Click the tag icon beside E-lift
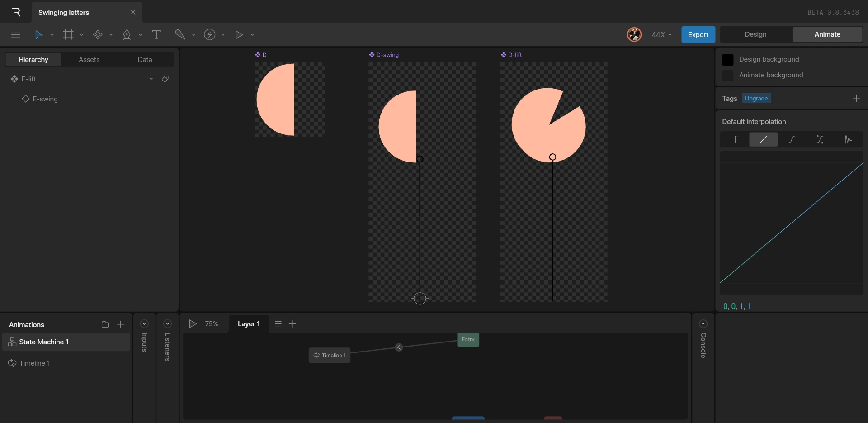Image resolution: width=868 pixels, height=423 pixels. tap(165, 79)
